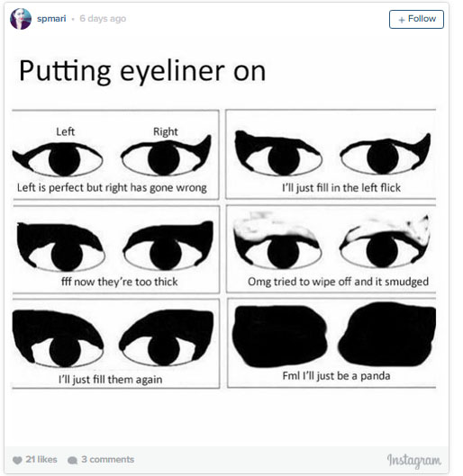Click the eye labeled Right in first panel
Image resolution: width=463 pixels, height=476 pixels.
coord(166,156)
